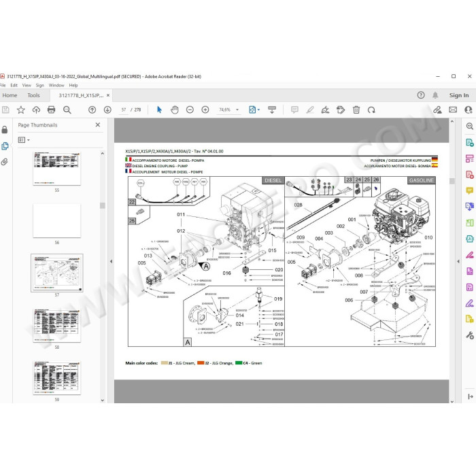Collapse the right tools pane arrow
476x476 pixels.
point(458,261)
